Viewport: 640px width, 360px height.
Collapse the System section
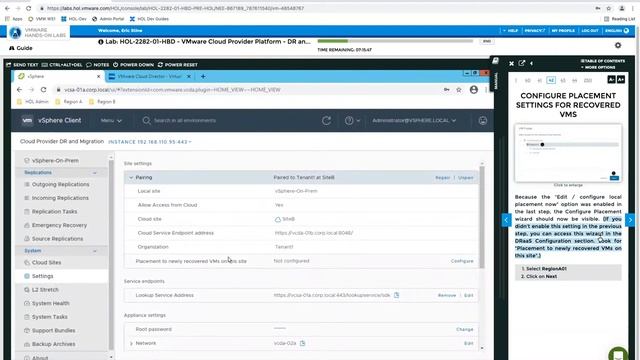pyautogui.click(x=95, y=251)
